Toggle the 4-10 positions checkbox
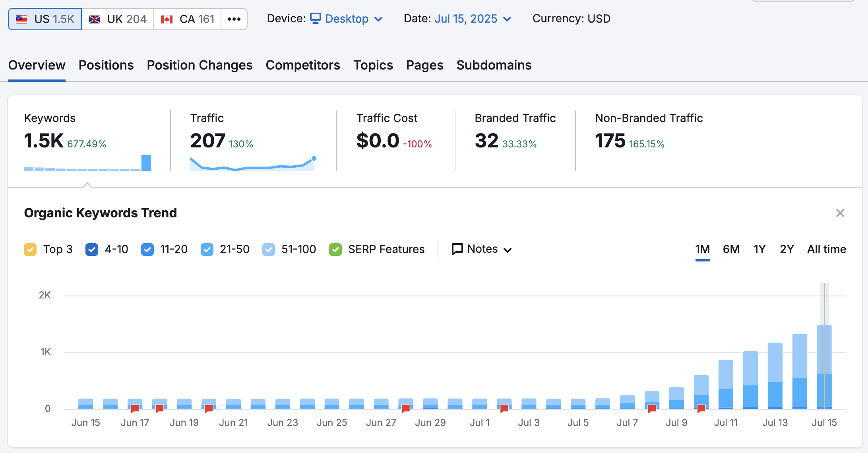868x453 pixels. (92, 250)
